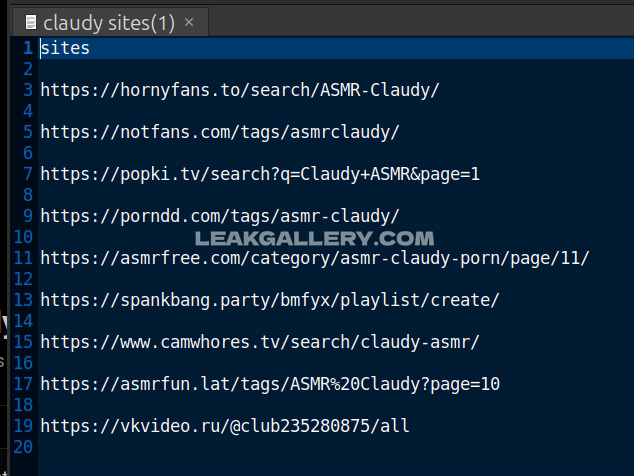The image size is (634, 476).
Task: Click the vkvideo.ru URL on line 19
Action: [x=225, y=426]
